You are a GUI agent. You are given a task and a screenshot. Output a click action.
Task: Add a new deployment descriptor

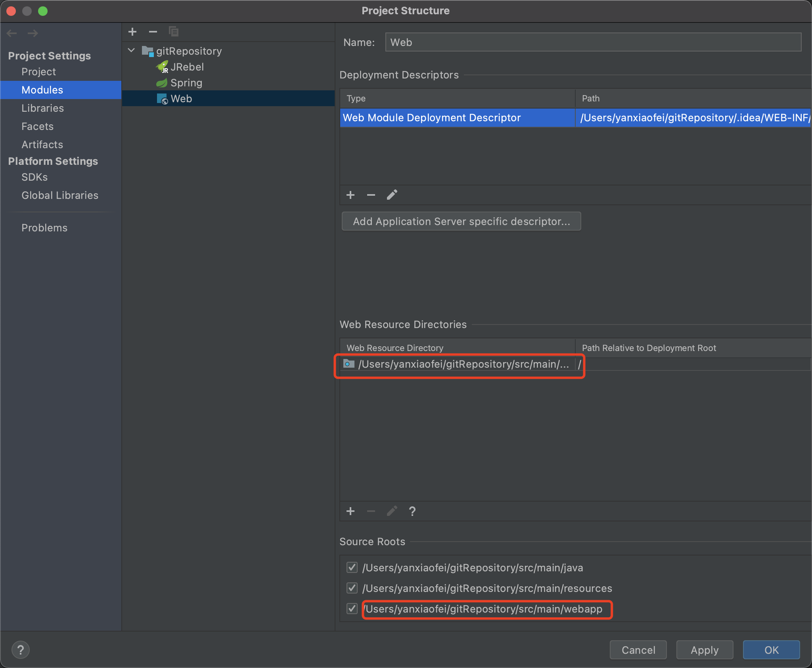tap(350, 195)
